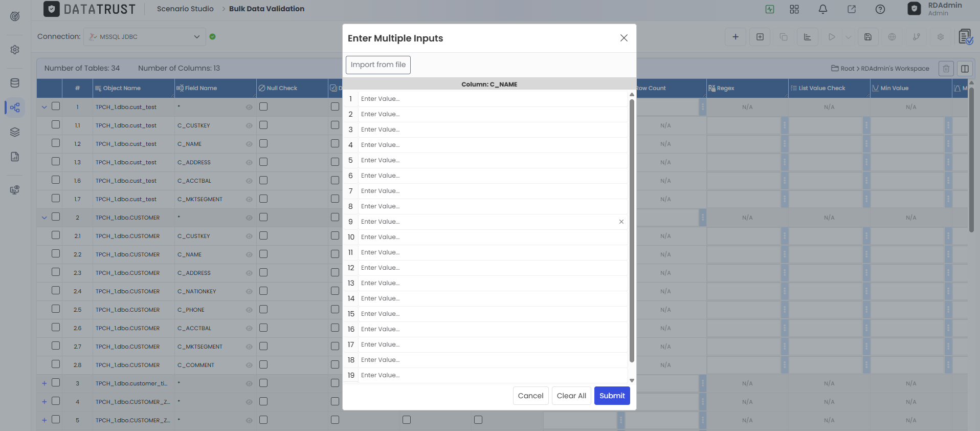
Task: Click the Enter Value field in row 1
Action: (x=493, y=99)
